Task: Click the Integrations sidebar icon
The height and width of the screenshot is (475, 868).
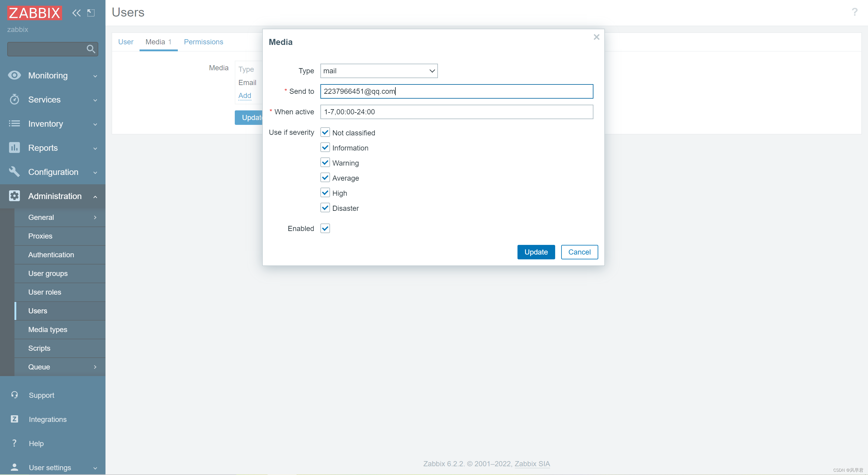Action: coord(14,420)
